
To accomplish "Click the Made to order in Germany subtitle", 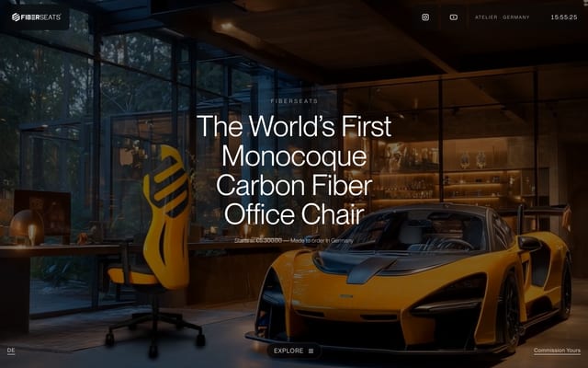I will click(x=294, y=240).
